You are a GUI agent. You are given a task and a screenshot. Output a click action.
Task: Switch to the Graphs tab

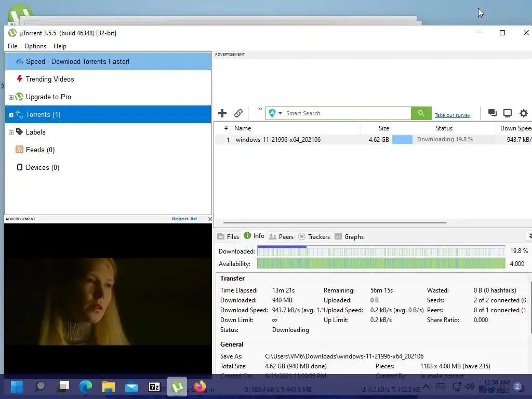pos(349,236)
